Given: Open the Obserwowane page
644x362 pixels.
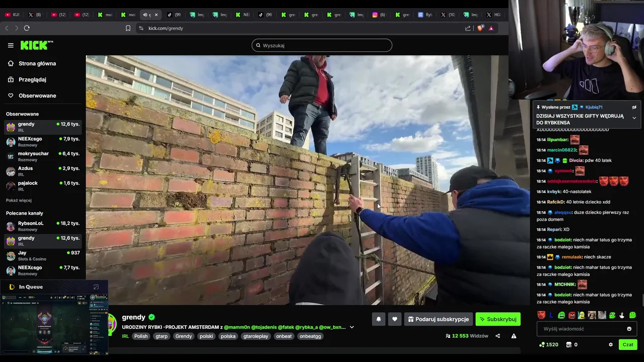Looking at the screenshot, I should [x=37, y=96].
